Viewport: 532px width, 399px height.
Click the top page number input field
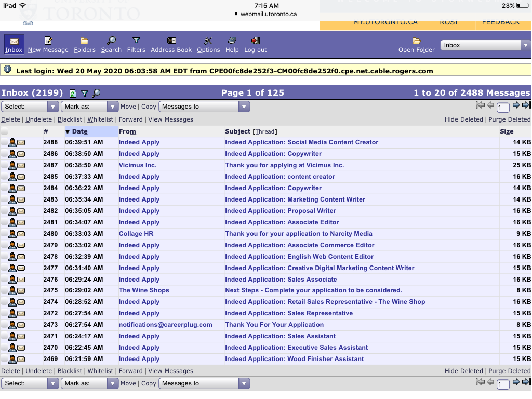(502, 108)
